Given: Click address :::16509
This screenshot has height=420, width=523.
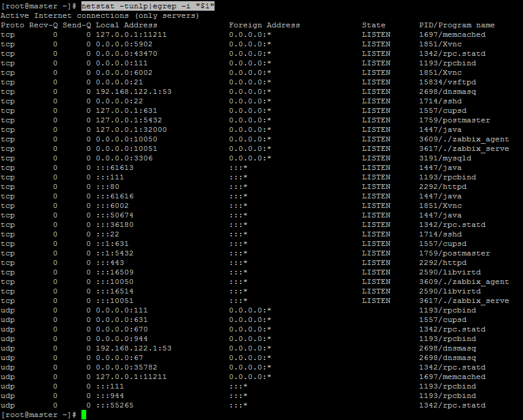Looking at the screenshot, I should tap(115, 272).
